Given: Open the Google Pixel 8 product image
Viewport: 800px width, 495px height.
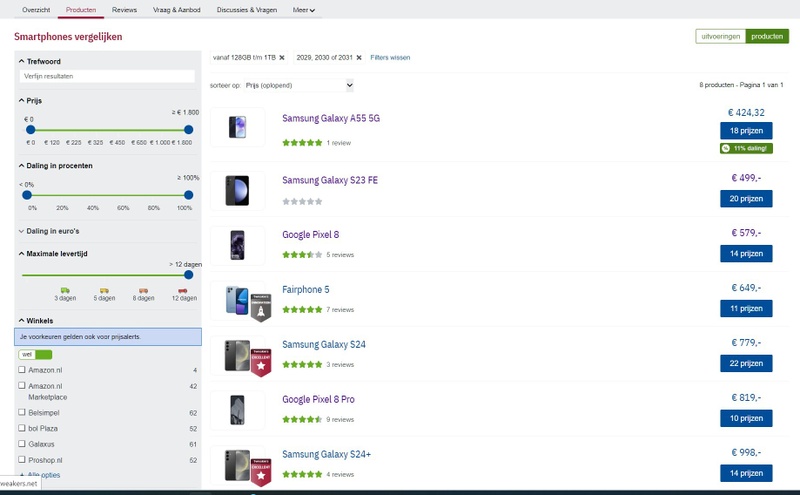Looking at the screenshot, I should 237,245.
